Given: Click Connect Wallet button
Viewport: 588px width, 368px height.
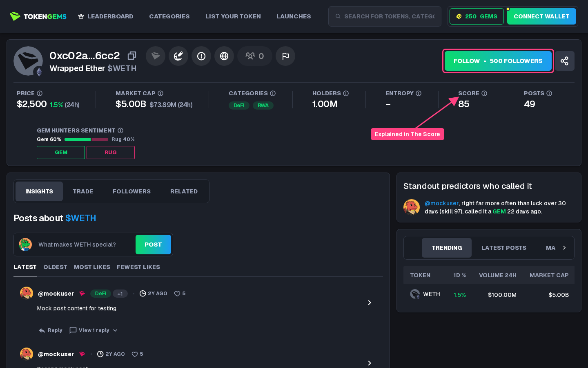Looking at the screenshot, I should tap(541, 16).
